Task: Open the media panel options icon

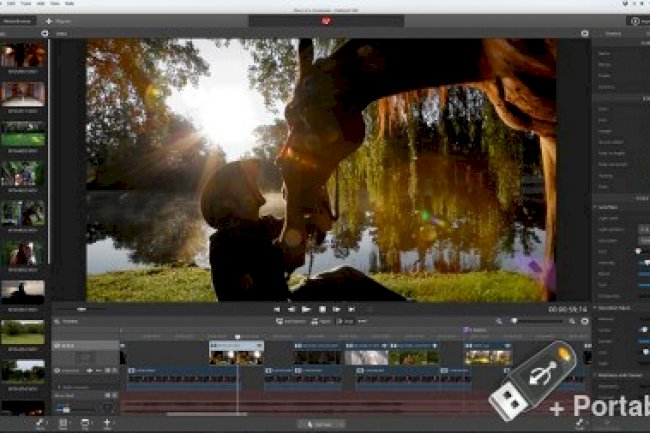Action: [x=45, y=34]
